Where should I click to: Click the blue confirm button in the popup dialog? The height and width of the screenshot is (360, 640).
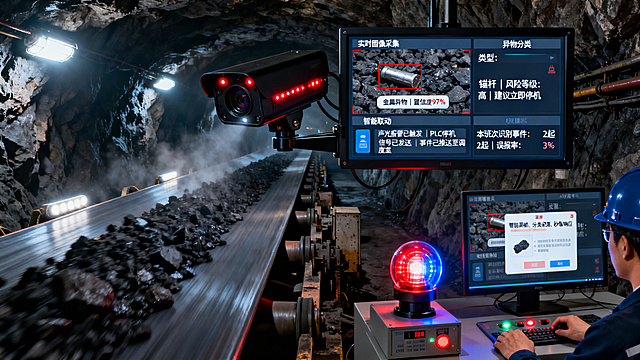point(560,264)
